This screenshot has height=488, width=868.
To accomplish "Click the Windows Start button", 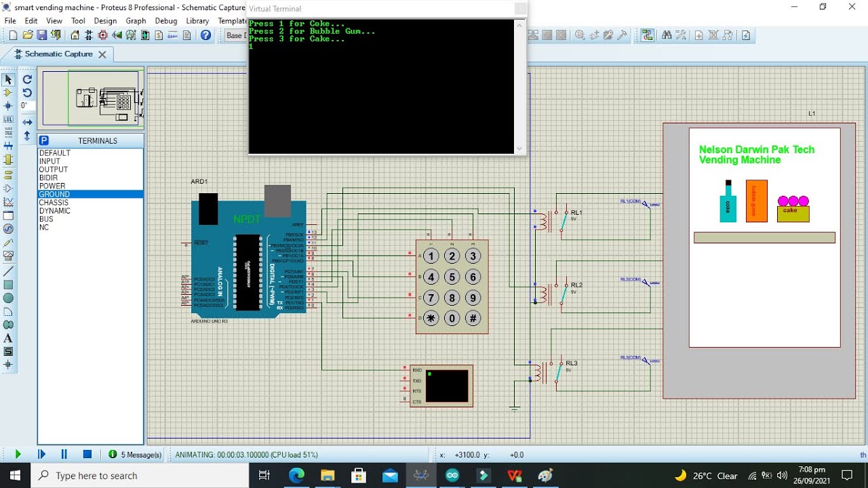I will click(x=15, y=475).
